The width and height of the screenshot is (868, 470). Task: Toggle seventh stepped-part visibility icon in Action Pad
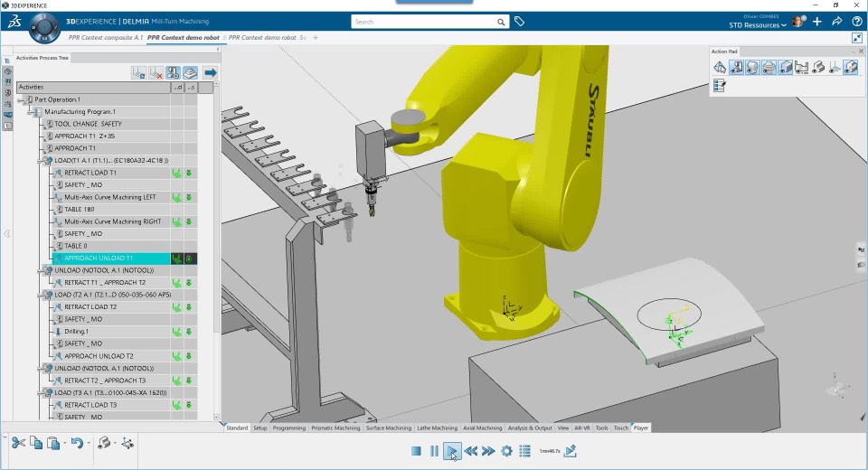(x=818, y=68)
